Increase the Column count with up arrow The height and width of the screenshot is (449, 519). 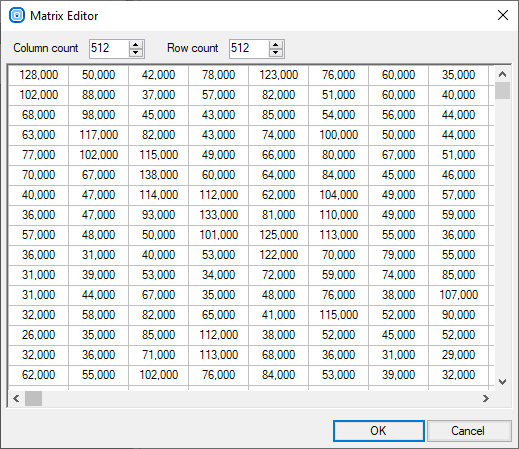point(136,45)
